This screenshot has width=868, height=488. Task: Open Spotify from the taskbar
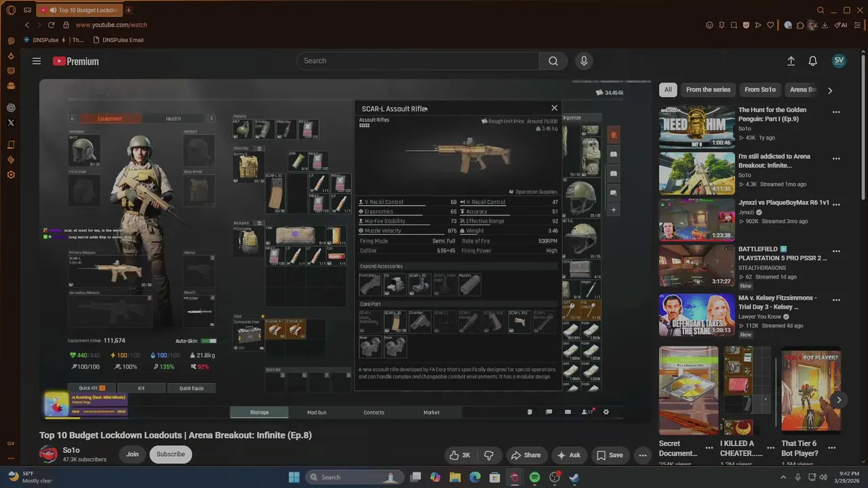point(534,477)
